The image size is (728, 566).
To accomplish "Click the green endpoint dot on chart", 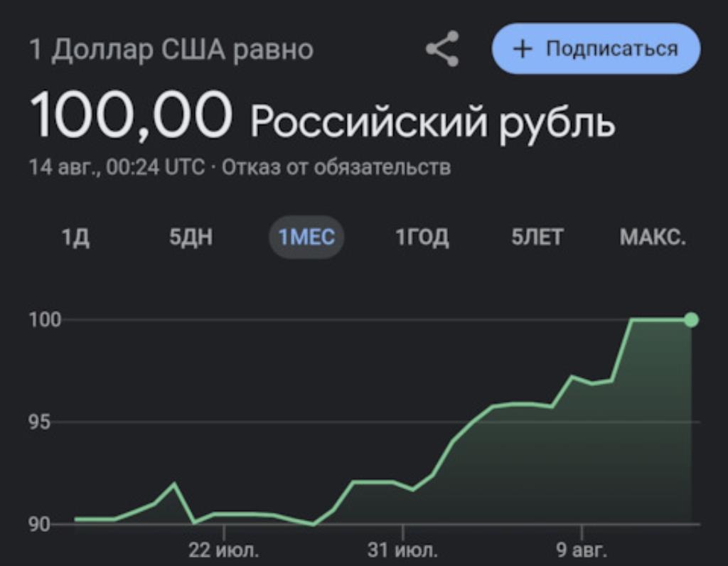I will click(x=691, y=319).
